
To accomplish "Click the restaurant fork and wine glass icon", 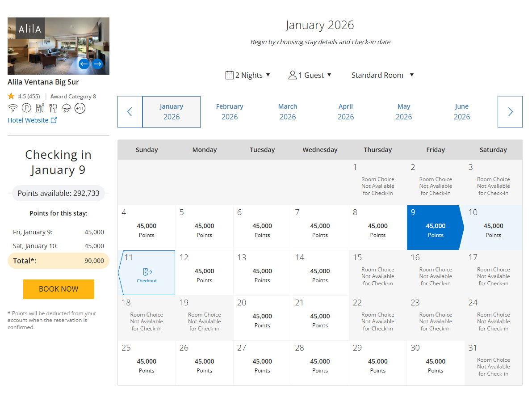I will 53,108.
